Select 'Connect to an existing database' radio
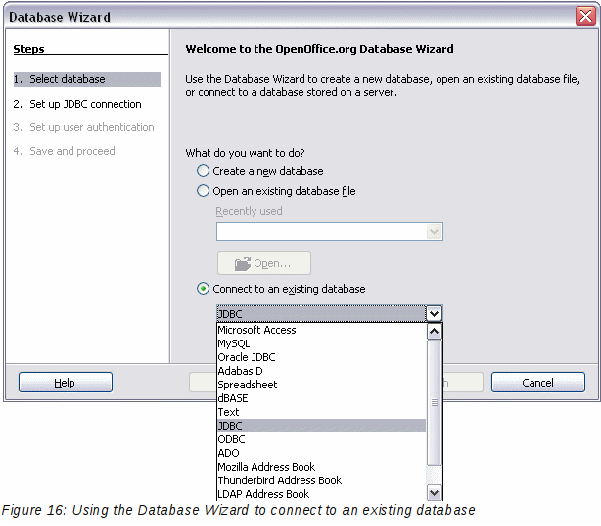This screenshot has height=526, width=601. [x=203, y=289]
